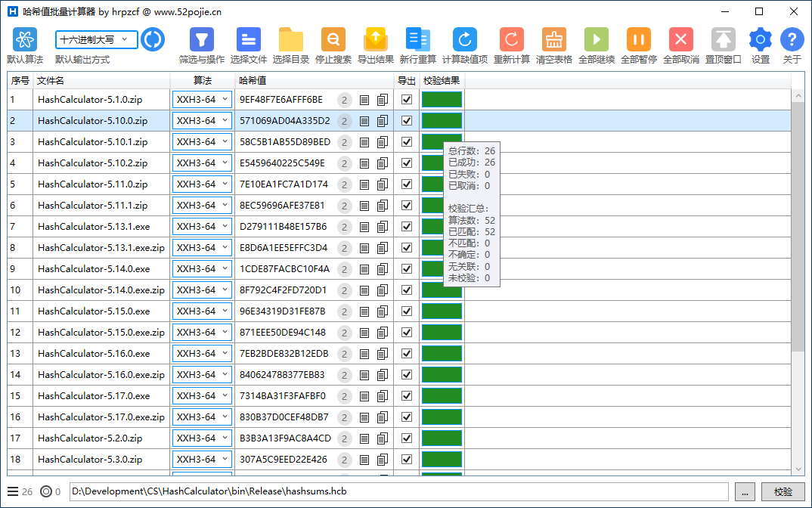
Task: Click 导出结果 export results icon
Action: [376, 40]
